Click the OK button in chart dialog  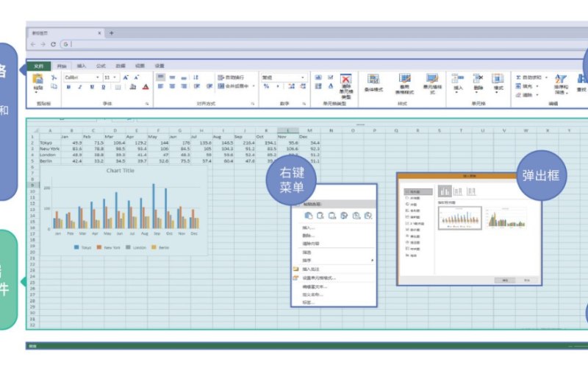pos(505,280)
